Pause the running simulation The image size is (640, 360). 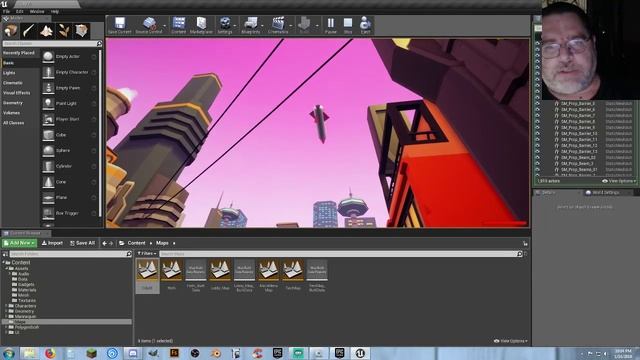pyautogui.click(x=331, y=25)
